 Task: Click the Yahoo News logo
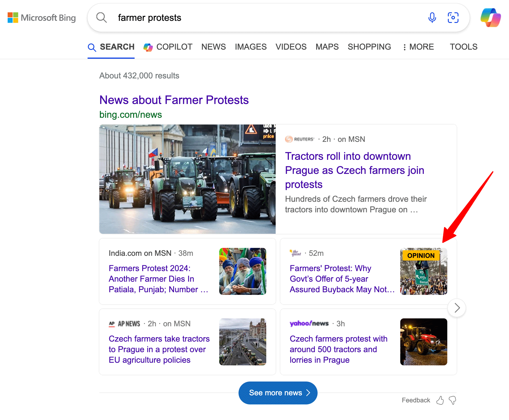309,323
